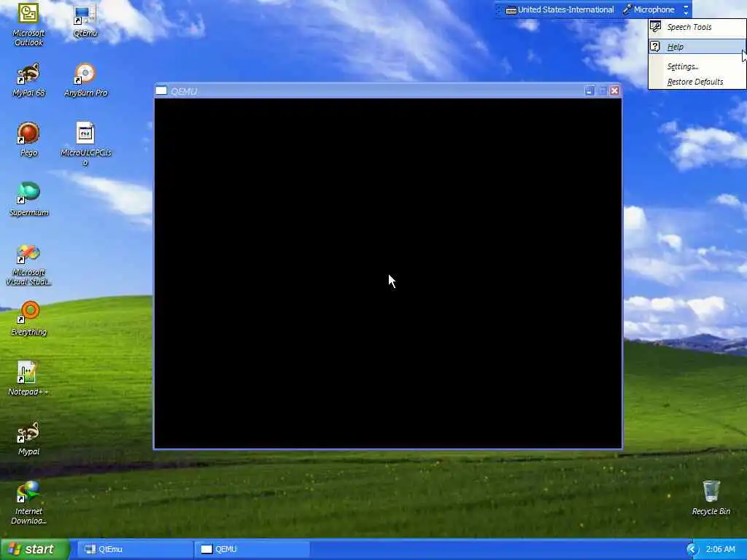Click the 2:06 AM taskbar clock
The image size is (747, 560).
[720, 549]
